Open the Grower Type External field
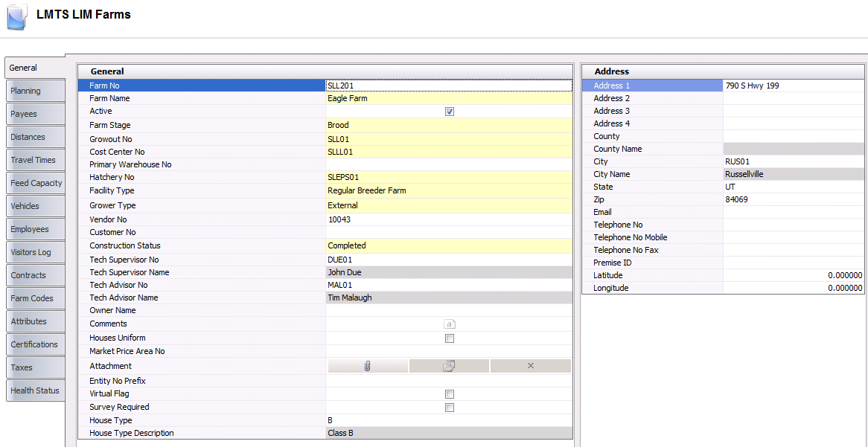 (x=449, y=205)
